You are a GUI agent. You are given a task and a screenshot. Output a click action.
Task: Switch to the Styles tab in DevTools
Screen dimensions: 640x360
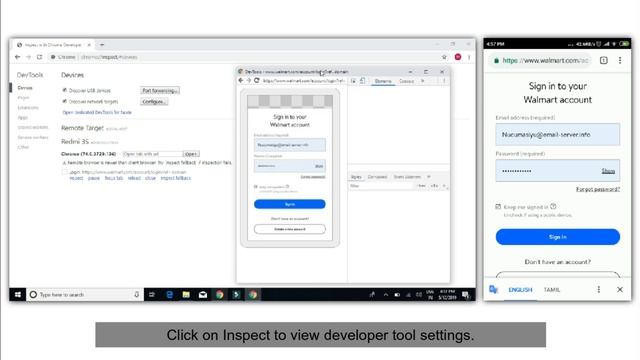[x=356, y=177]
